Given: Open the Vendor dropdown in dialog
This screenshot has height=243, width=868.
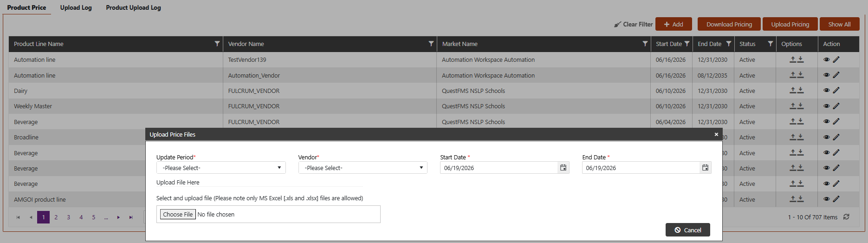Looking at the screenshot, I should coord(363,168).
